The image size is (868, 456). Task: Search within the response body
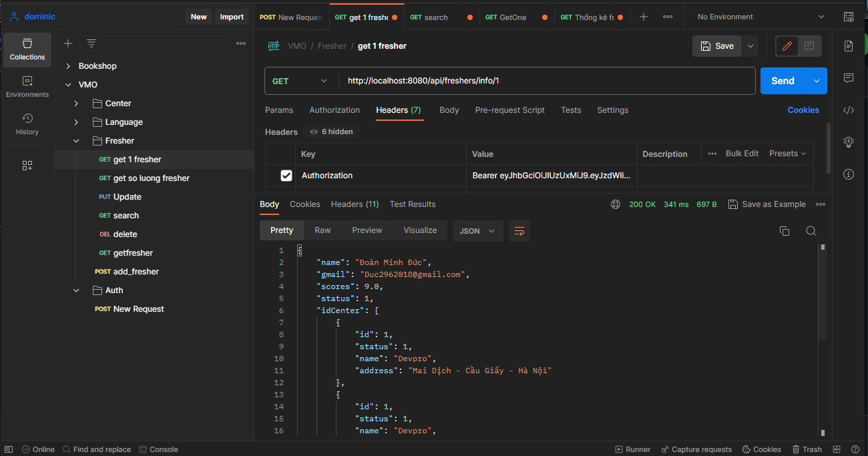pos(811,230)
